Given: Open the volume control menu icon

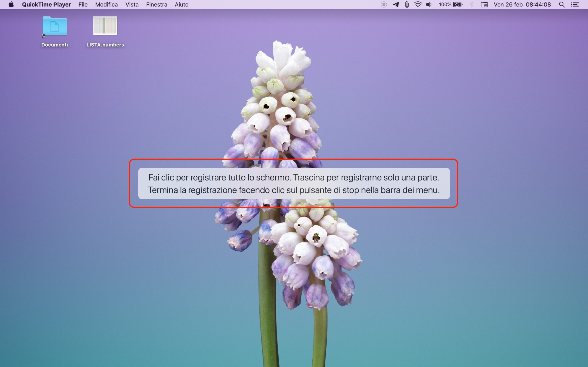Looking at the screenshot, I should point(429,5).
